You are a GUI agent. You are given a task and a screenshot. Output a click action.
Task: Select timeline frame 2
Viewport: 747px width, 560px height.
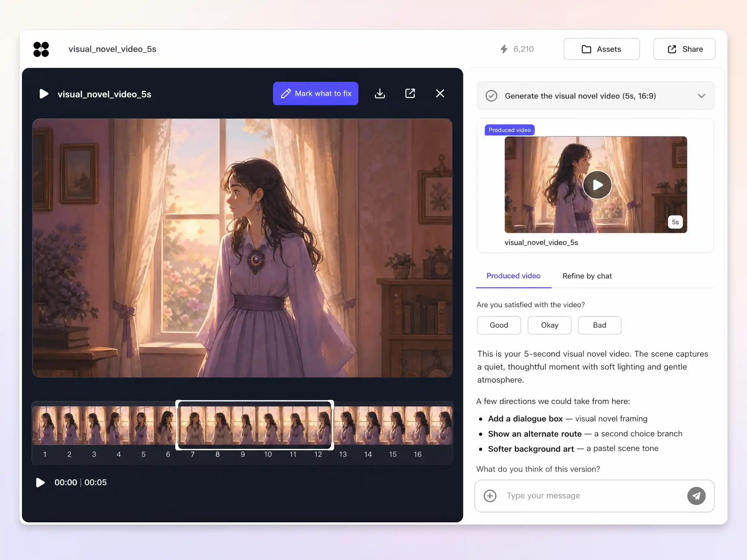click(x=69, y=426)
